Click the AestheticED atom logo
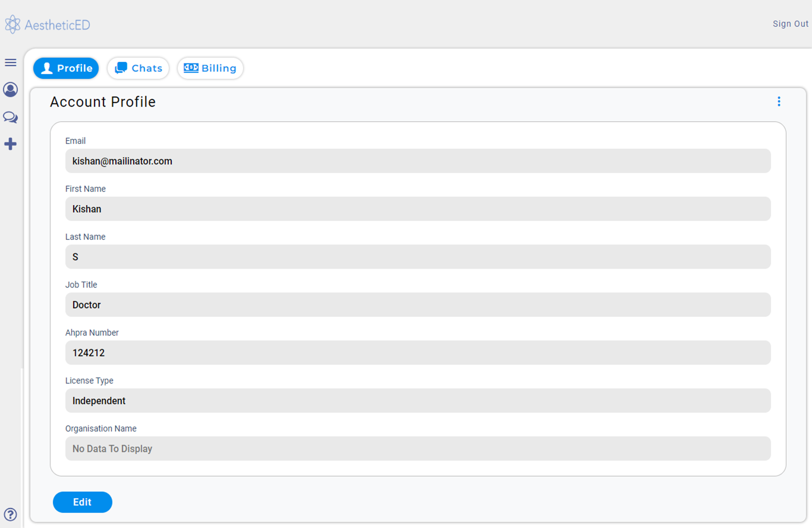Image resolution: width=812 pixels, height=528 pixels. tap(13, 24)
